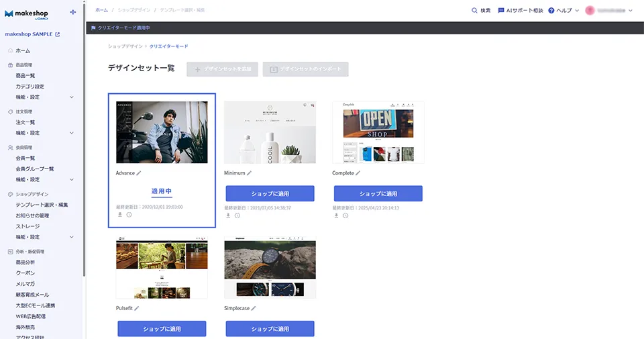Download the Advance design set
The image size is (644, 339).
(120, 215)
